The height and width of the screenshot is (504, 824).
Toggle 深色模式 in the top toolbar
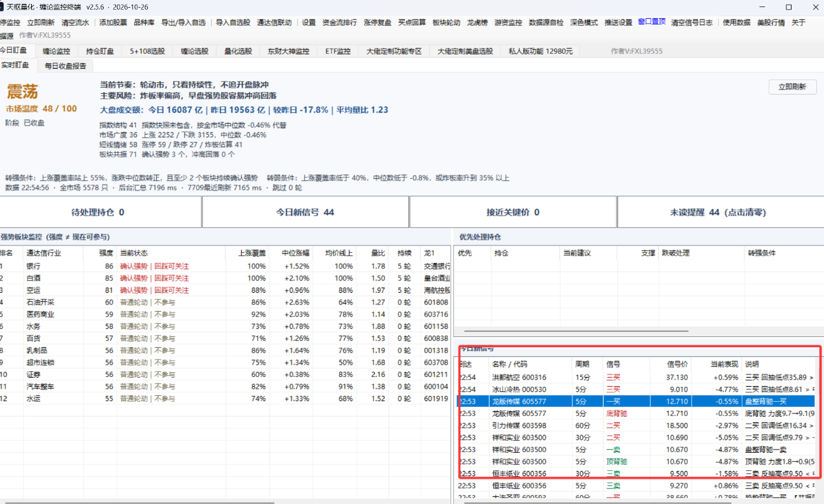click(584, 22)
